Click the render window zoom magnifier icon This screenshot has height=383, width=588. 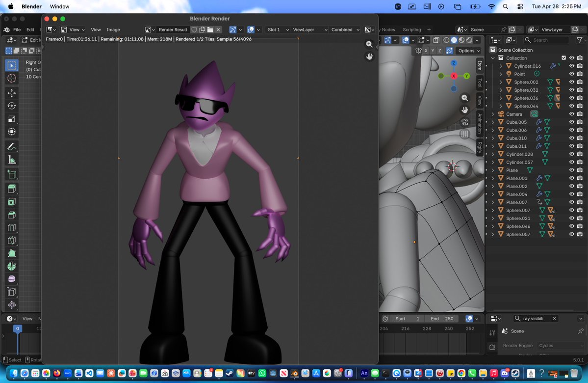click(369, 44)
